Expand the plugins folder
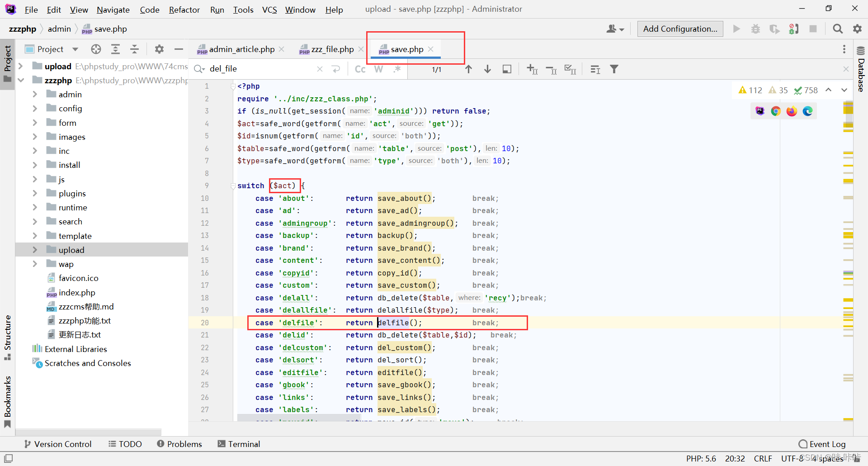 point(35,193)
